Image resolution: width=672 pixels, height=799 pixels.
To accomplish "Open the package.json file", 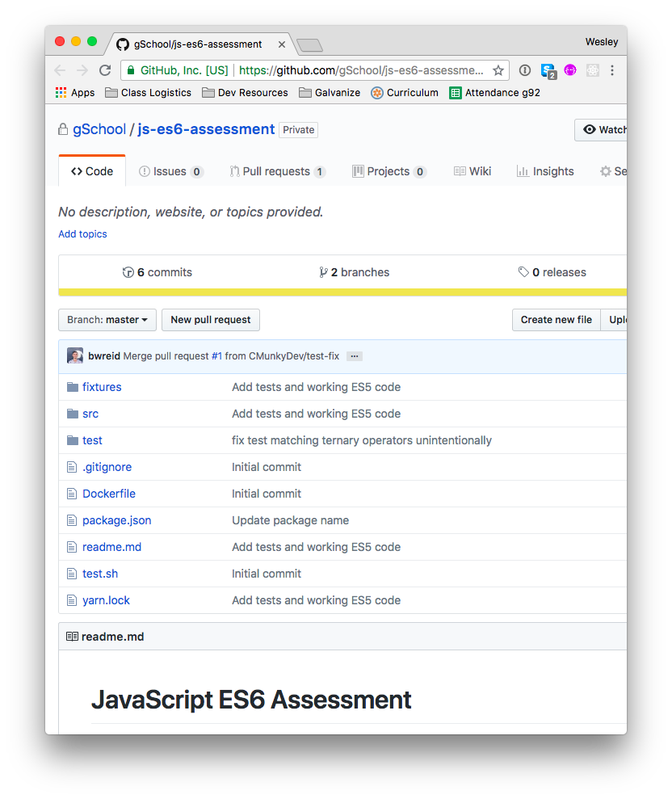I will coord(116,521).
